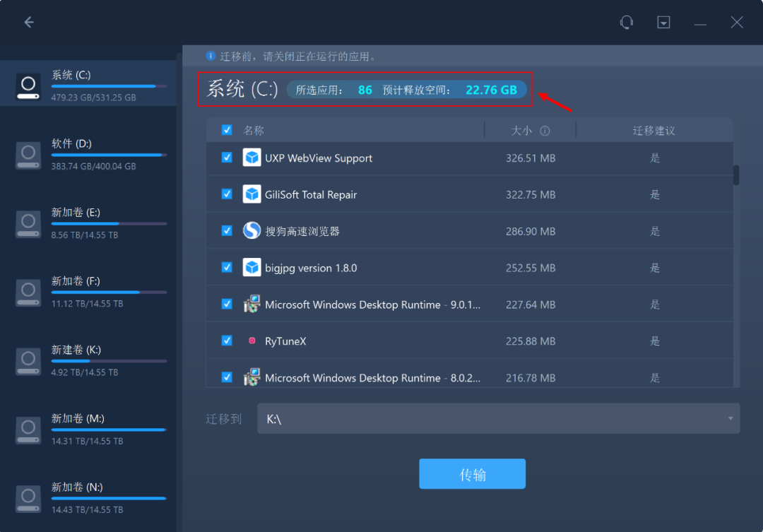Click the UXP WebView Support app icon
763x532 pixels.
point(252,158)
